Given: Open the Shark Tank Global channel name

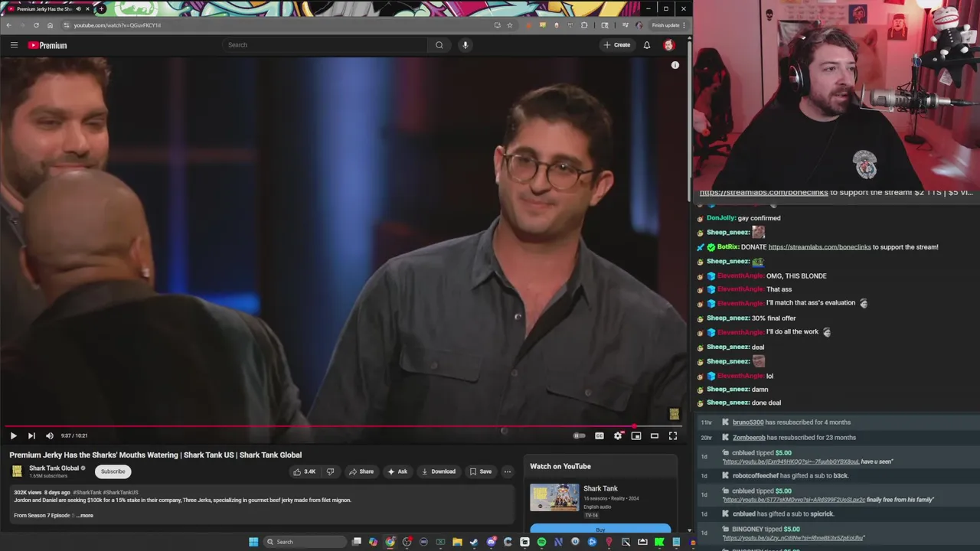Looking at the screenshot, I should (x=54, y=468).
